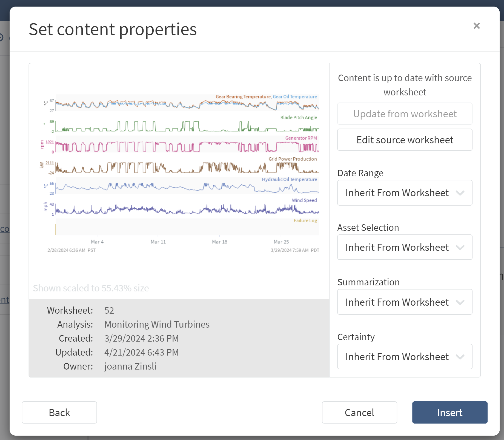Click Hydraulic Oil Temperature label

point(289,180)
